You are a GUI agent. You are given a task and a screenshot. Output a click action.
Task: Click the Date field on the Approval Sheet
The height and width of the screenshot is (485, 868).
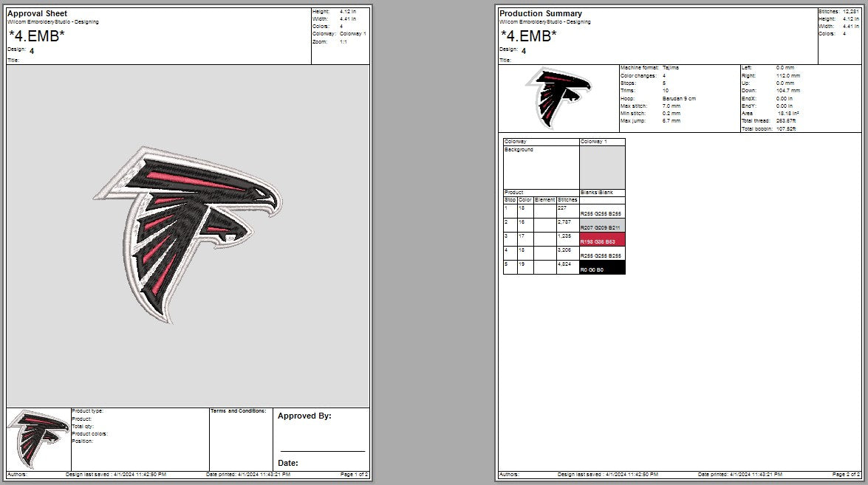288,463
